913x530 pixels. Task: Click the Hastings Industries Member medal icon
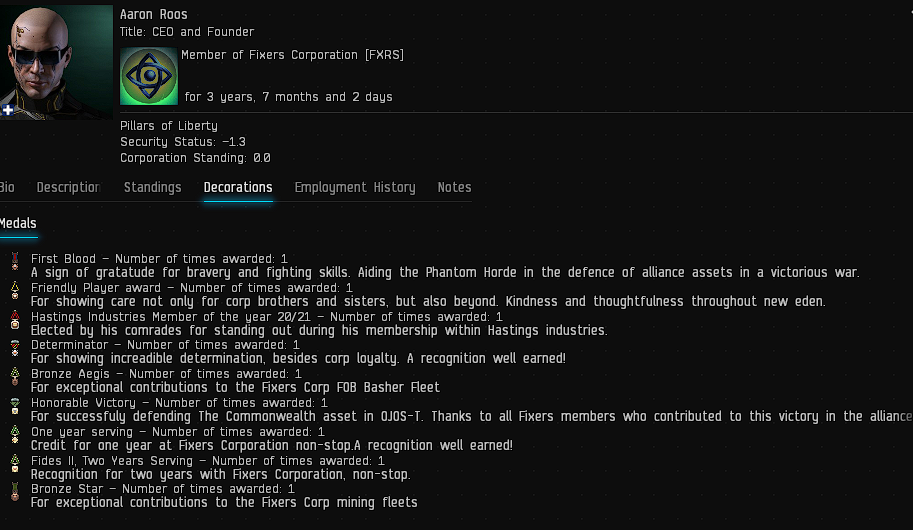(x=15, y=319)
